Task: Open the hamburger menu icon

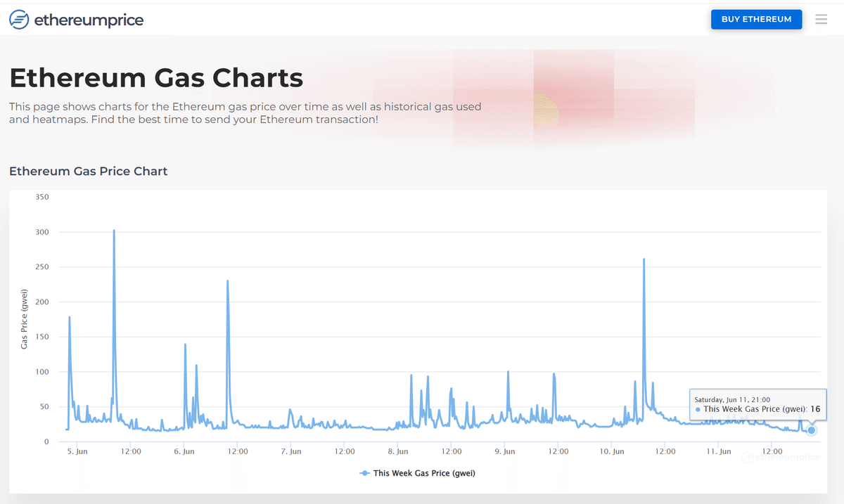Action: click(x=821, y=20)
